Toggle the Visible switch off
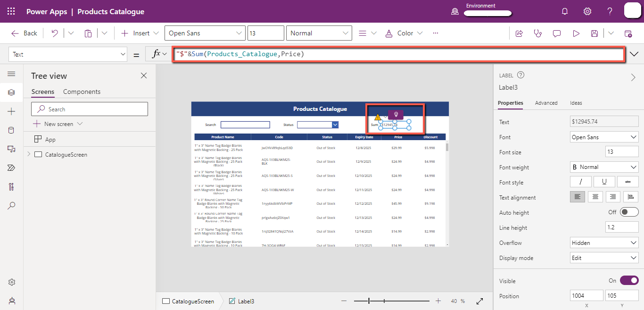This screenshot has width=644, height=310. point(629,280)
